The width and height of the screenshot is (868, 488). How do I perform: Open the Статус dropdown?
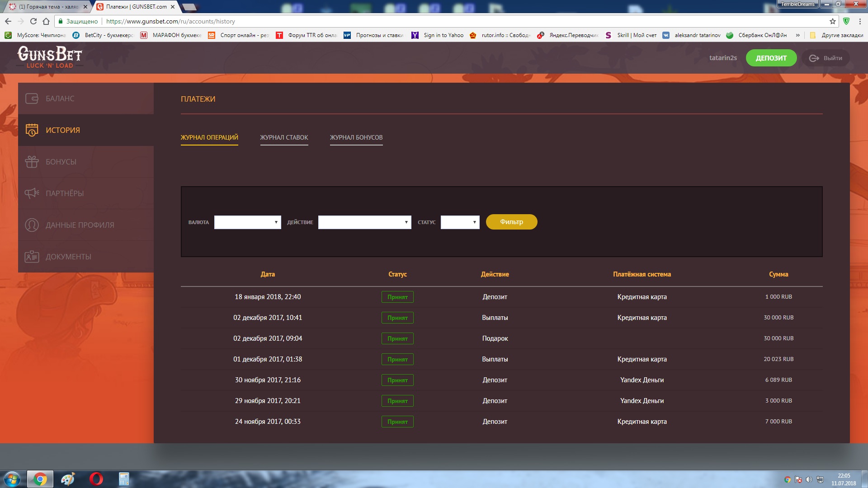pyautogui.click(x=460, y=222)
